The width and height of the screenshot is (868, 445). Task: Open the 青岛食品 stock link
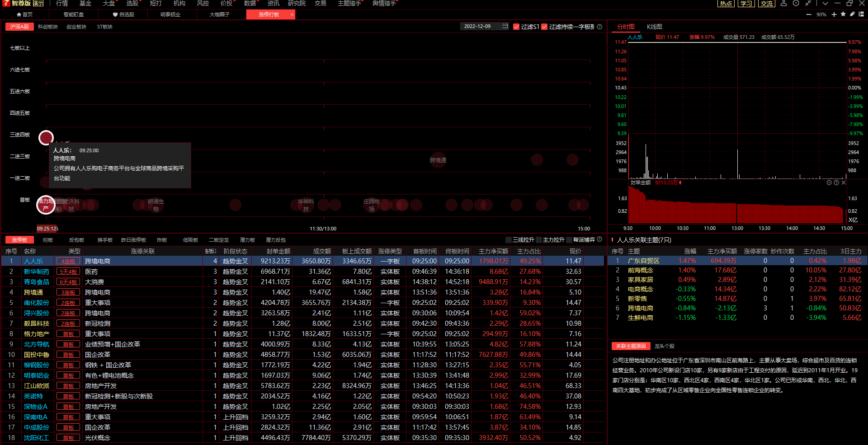pos(37,282)
